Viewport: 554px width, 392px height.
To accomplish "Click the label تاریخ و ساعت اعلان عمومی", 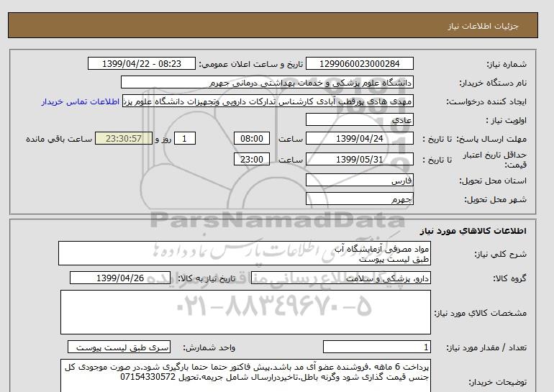I will (x=251, y=64).
